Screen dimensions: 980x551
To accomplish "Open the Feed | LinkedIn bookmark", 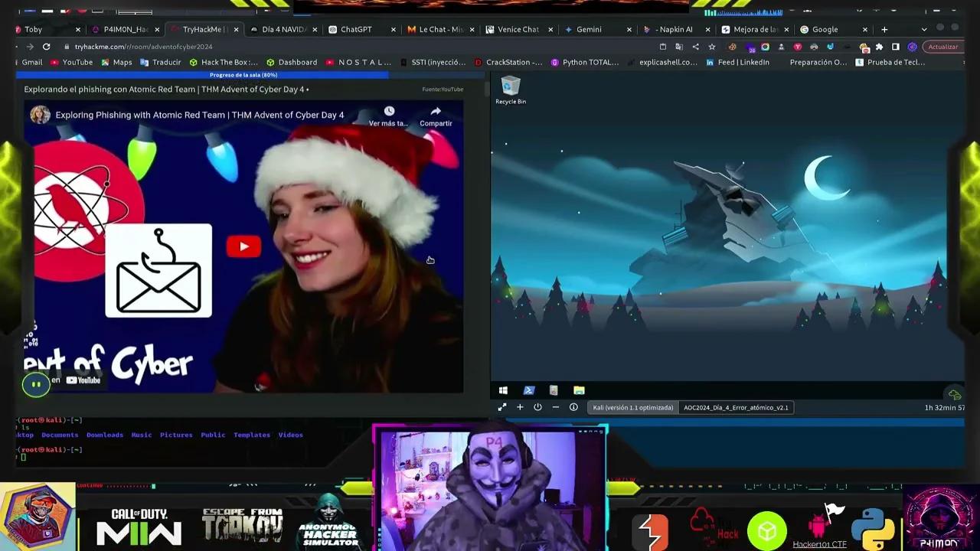I will [738, 62].
